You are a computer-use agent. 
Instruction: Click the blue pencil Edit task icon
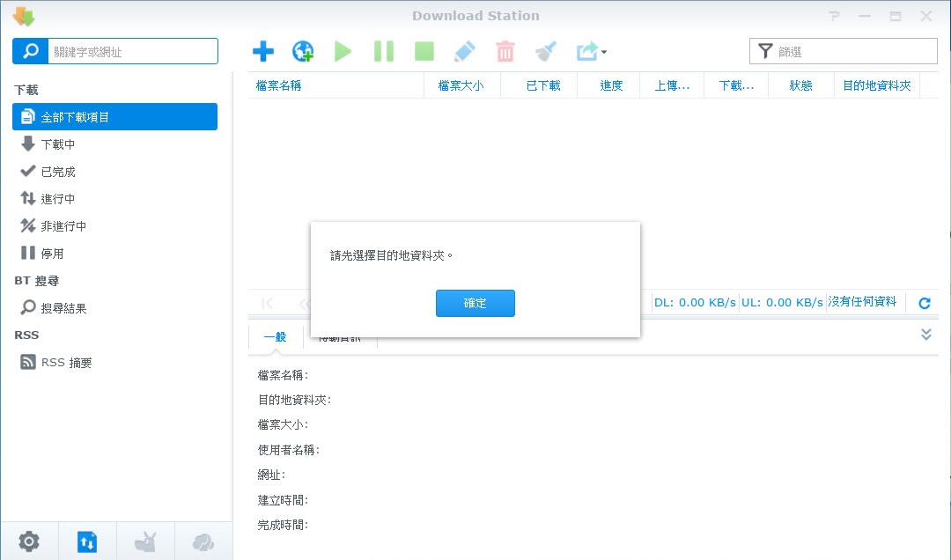coord(465,52)
